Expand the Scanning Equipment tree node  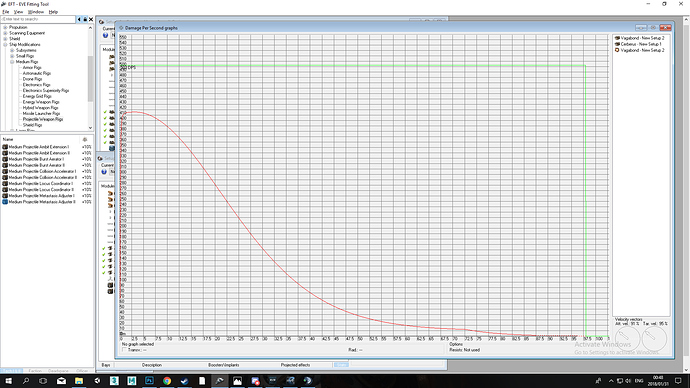point(5,33)
